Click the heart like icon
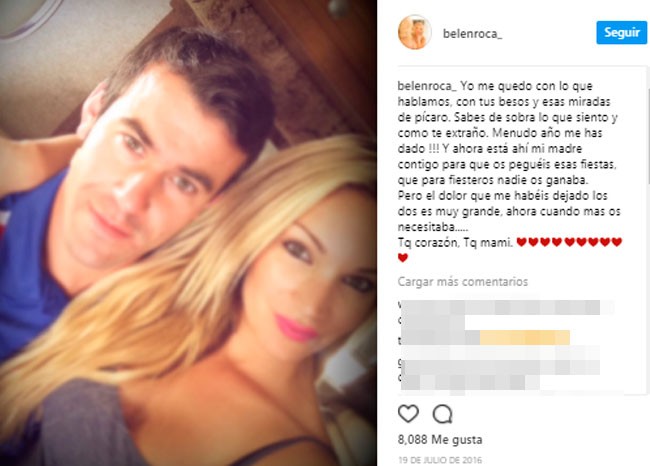This screenshot has height=466, width=650. pyautogui.click(x=408, y=414)
